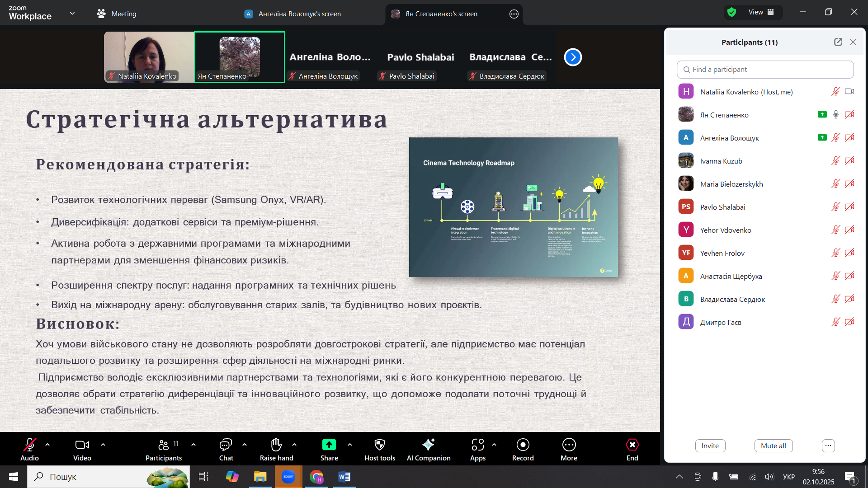Click the Find a participant search field

point(765,70)
